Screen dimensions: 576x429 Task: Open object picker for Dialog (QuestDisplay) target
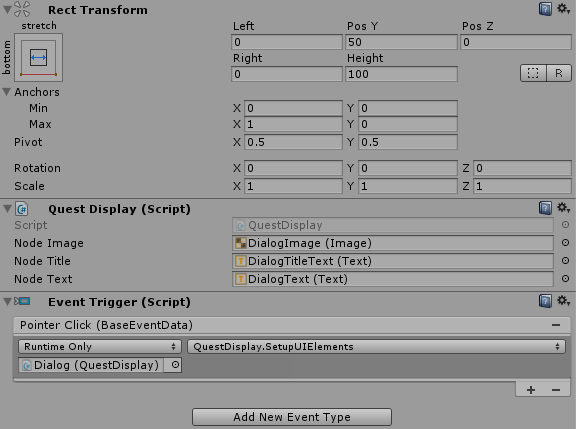tap(175, 365)
